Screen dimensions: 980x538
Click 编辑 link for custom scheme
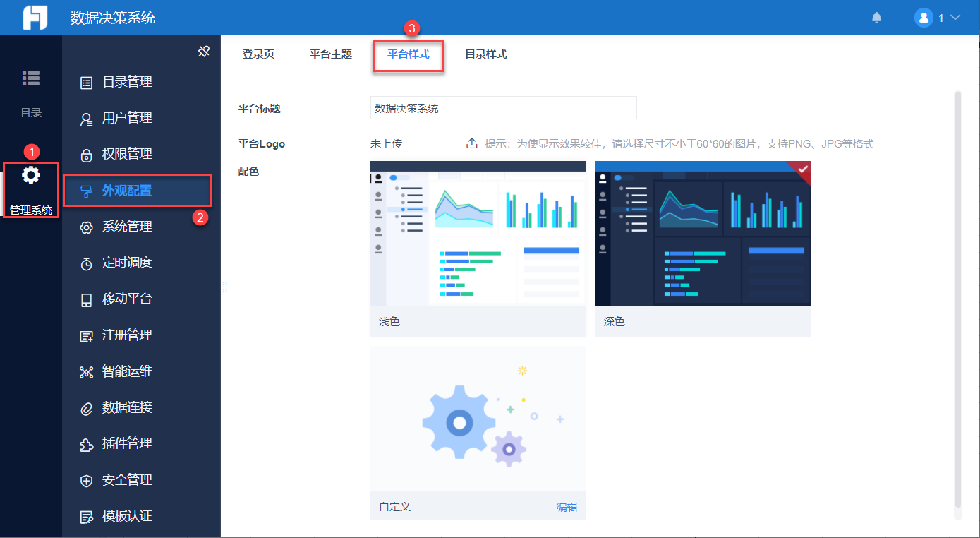pyautogui.click(x=567, y=507)
